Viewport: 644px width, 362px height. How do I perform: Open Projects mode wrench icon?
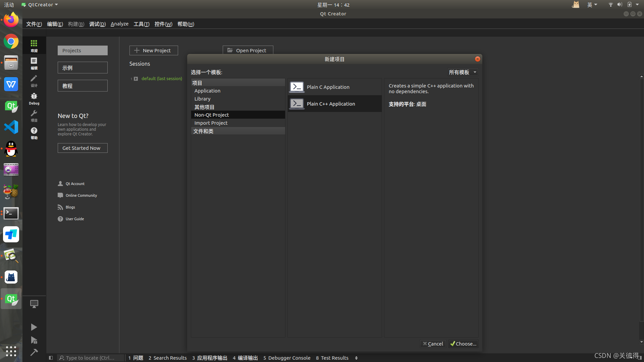click(34, 116)
